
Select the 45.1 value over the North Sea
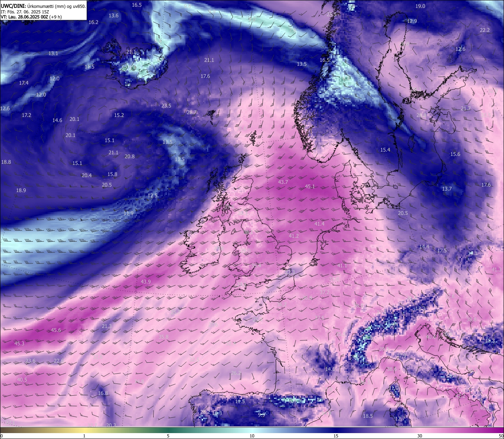pyautogui.click(x=310, y=187)
